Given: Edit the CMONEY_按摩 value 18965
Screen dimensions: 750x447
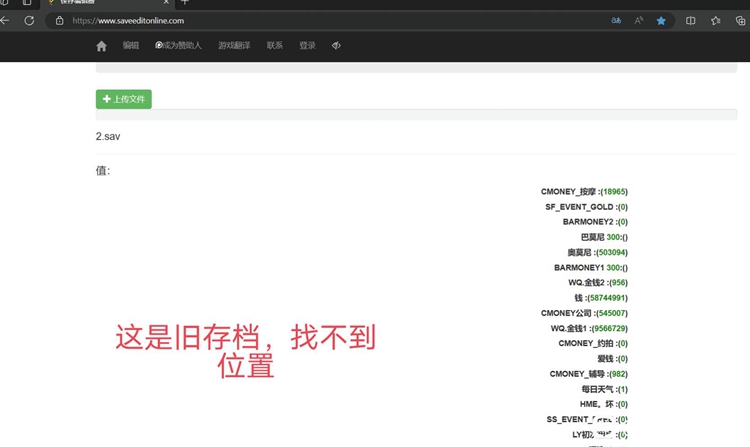Looking at the screenshot, I should 614,192.
